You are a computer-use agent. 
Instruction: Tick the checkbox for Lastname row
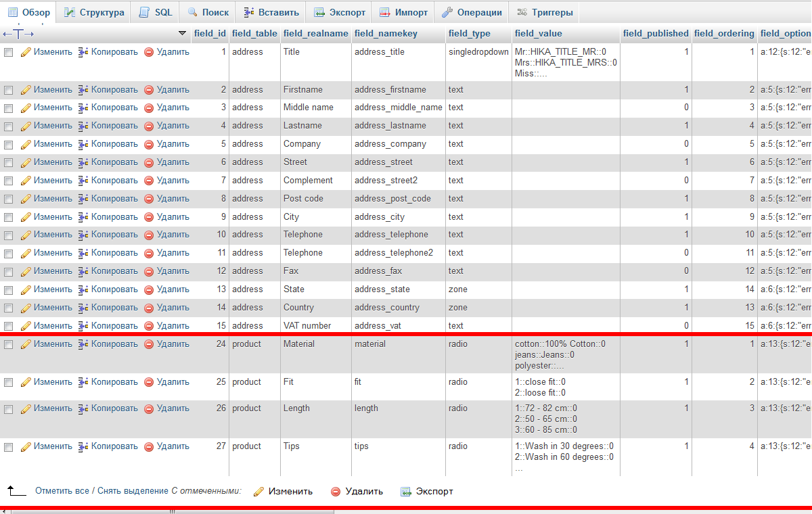coord(9,126)
